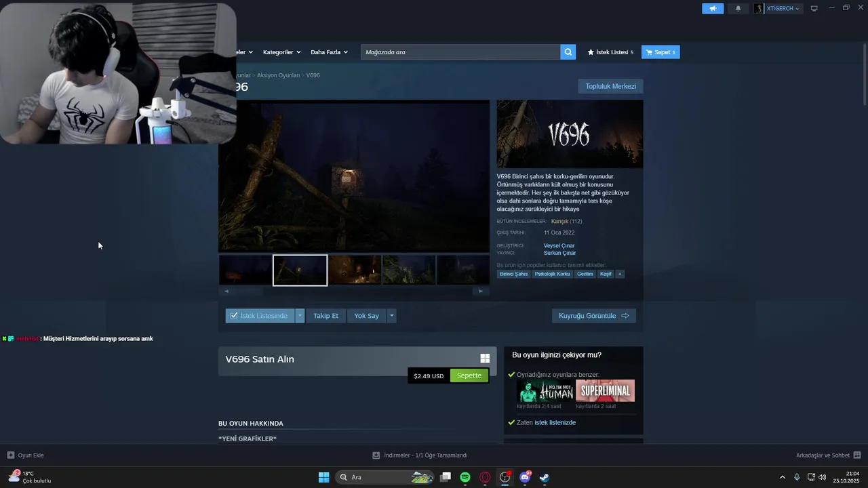
Task: Open İstek Listesi wishlist
Action: tap(610, 52)
